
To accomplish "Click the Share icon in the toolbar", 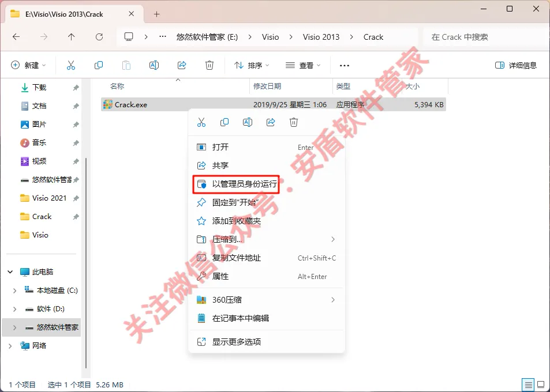I will (x=182, y=65).
